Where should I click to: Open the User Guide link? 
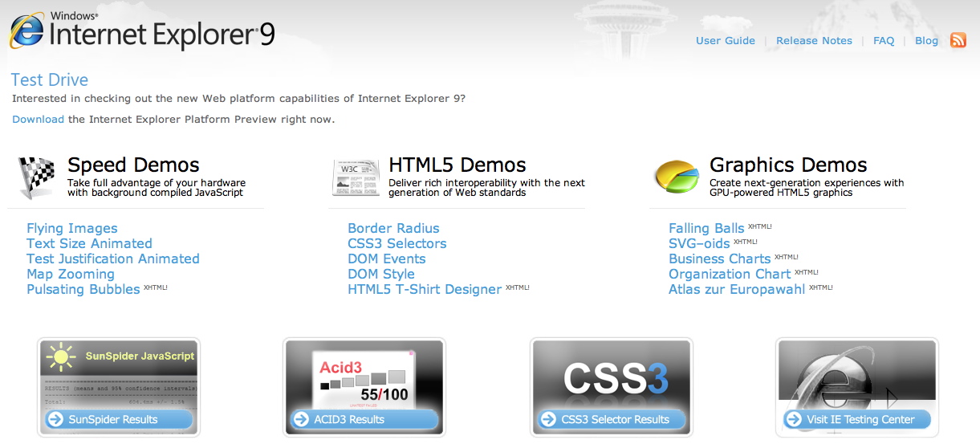click(x=726, y=41)
